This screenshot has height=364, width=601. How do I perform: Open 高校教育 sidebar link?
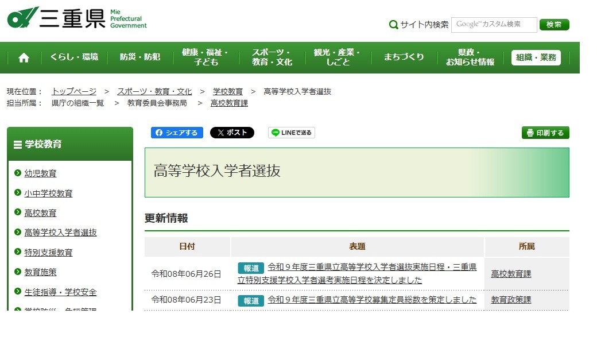[40, 213]
